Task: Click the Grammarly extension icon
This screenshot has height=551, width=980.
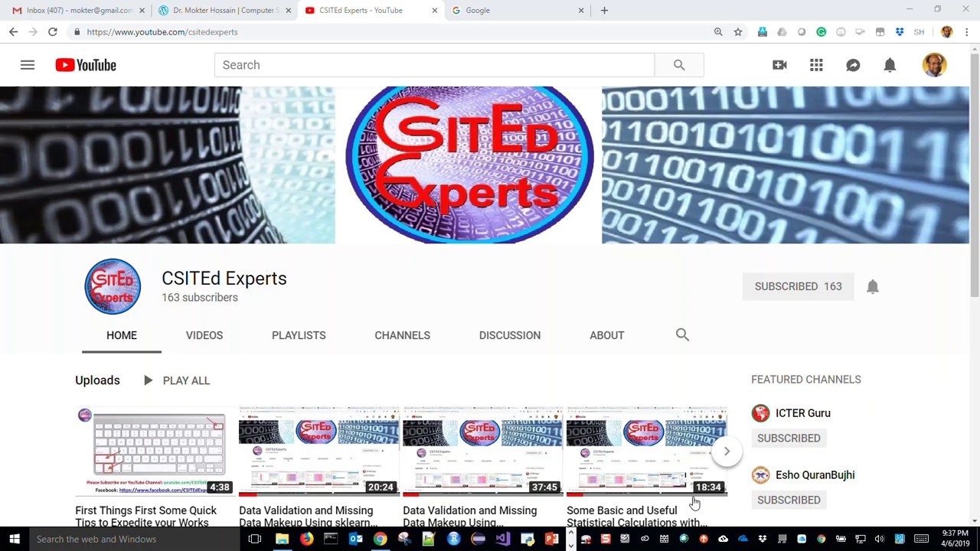Action: [x=821, y=32]
